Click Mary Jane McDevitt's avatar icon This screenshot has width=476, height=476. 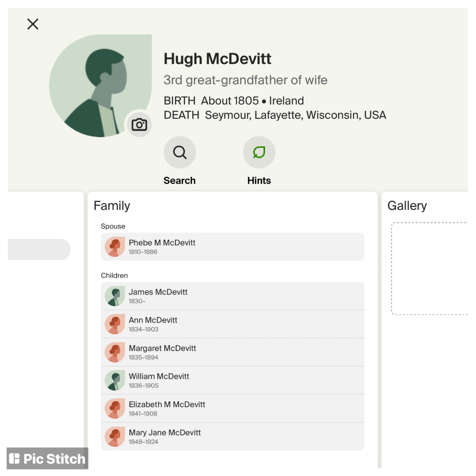115,436
